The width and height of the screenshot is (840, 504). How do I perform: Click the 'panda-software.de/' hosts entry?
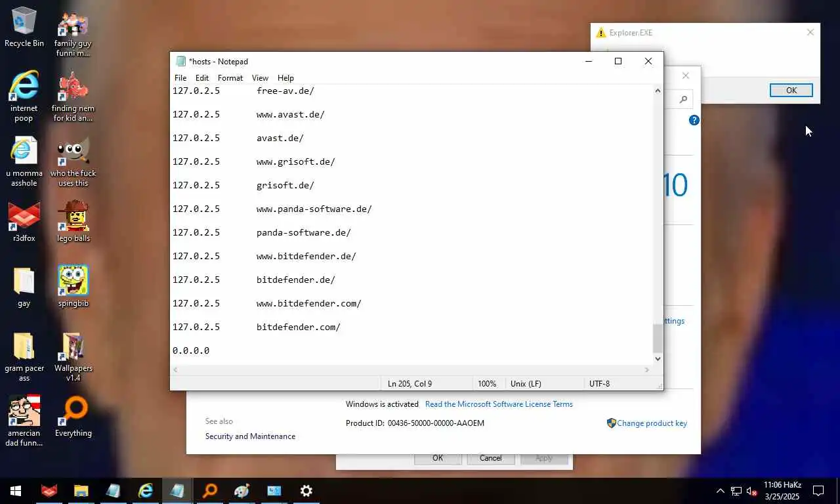[x=304, y=232]
